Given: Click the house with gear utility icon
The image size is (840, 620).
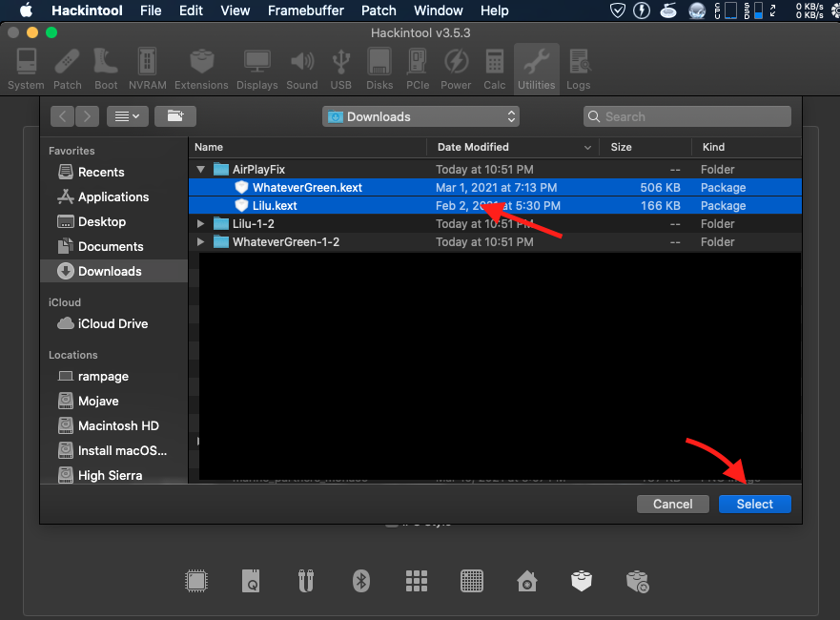Looking at the screenshot, I should tap(527, 582).
